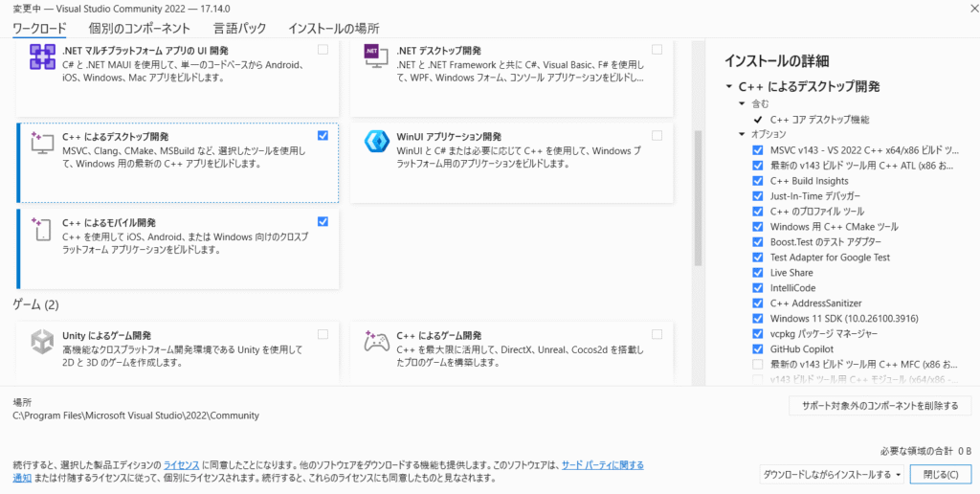Screen dimensions: 980x494
Task: Collapse the C++ によるデスクトップ開発 details section
Action: click(x=728, y=87)
